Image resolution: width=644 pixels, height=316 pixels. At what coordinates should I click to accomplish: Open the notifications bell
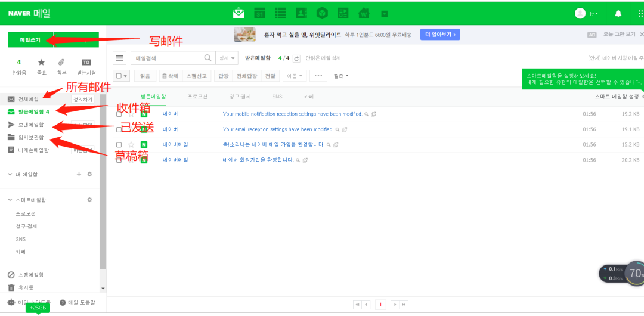(618, 14)
